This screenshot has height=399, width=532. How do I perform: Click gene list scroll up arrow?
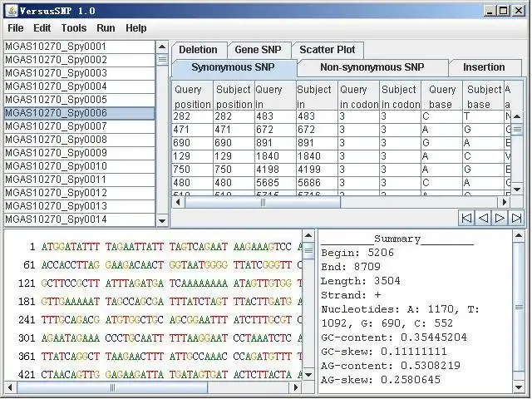pos(162,47)
